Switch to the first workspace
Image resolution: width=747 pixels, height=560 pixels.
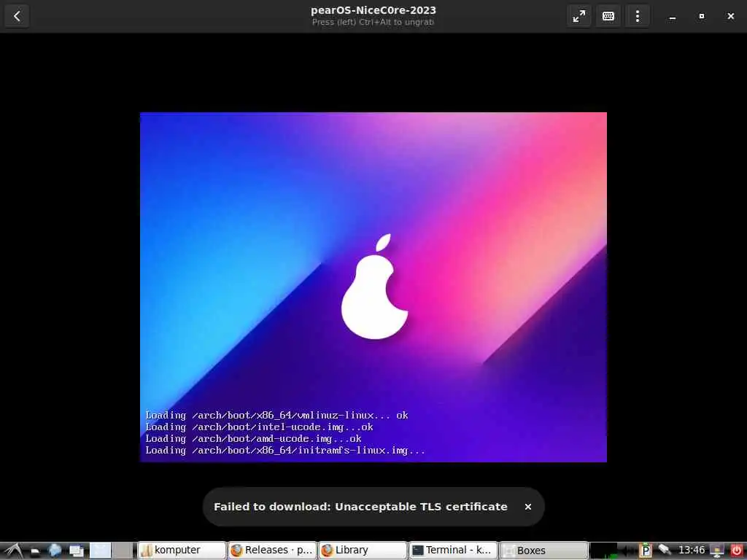point(101,550)
